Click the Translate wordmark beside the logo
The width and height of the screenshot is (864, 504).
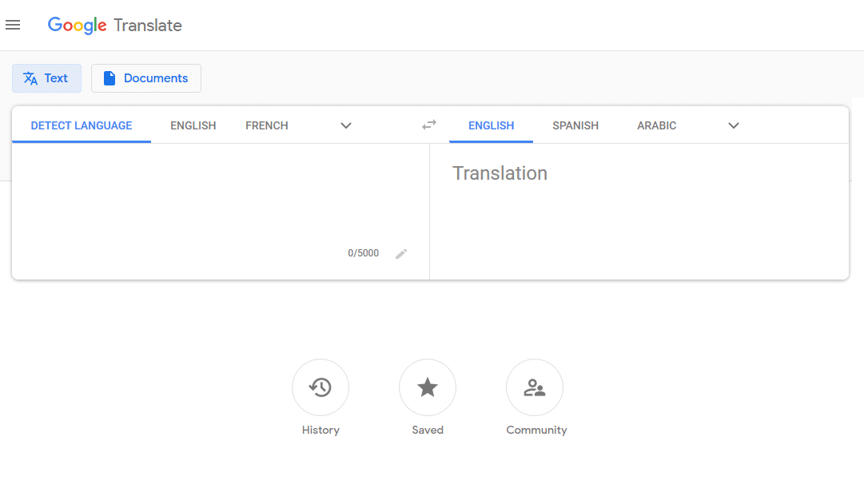pos(148,26)
